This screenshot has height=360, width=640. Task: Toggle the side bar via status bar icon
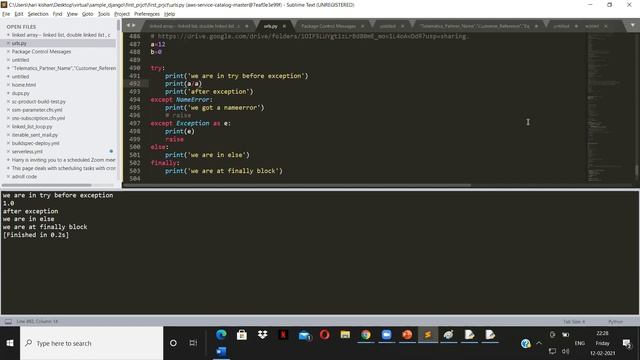tap(8, 322)
